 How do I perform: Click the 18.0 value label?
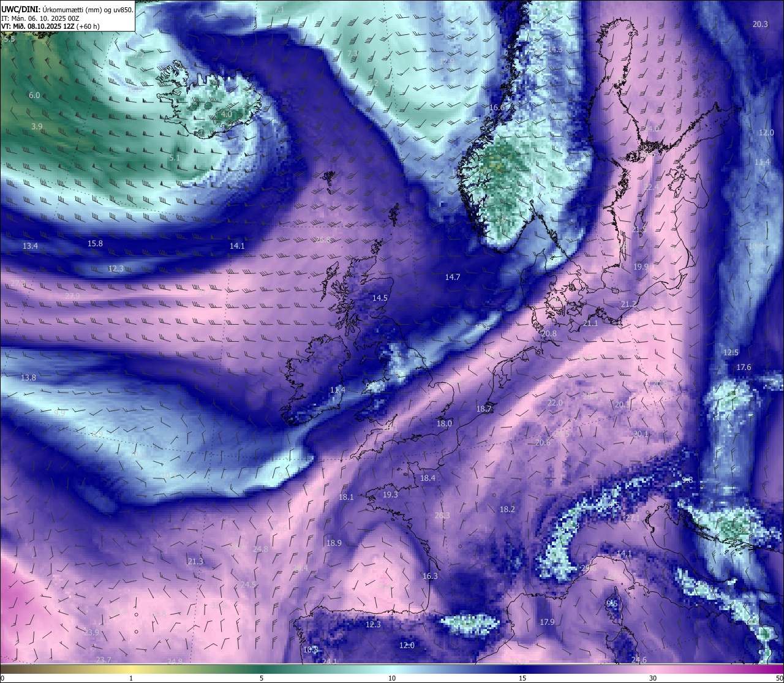click(x=444, y=424)
